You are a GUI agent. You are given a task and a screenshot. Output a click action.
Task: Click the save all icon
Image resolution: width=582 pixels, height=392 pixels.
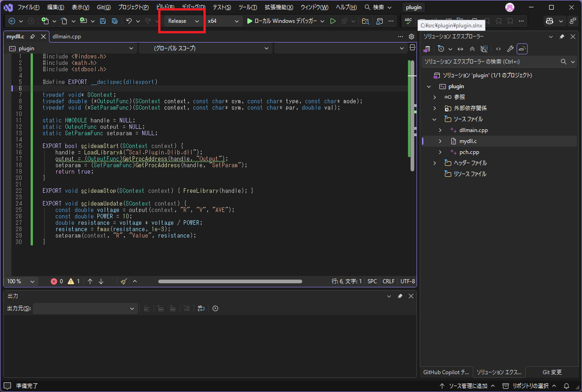114,21
